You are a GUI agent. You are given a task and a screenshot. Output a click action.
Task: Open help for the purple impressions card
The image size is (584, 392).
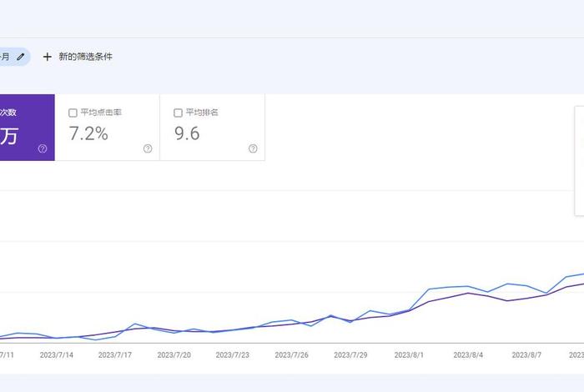pyautogui.click(x=43, y=149)
